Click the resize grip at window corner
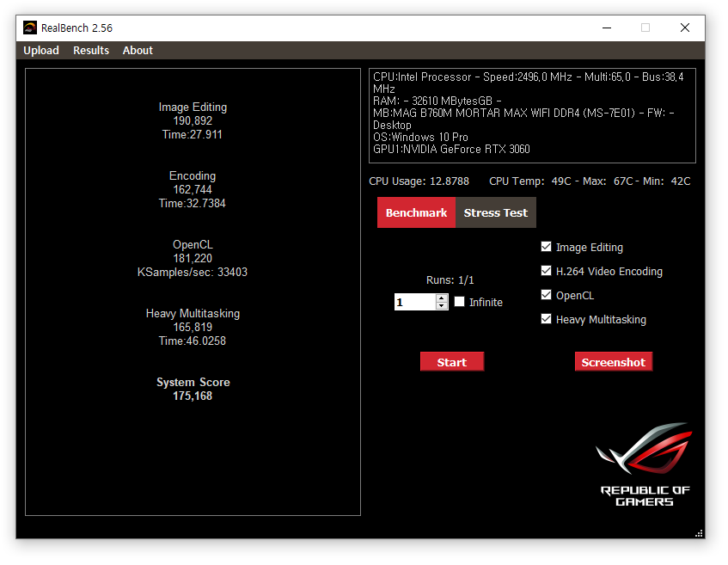728x565 pixels. pyautogui.click(x=699, y=533)
